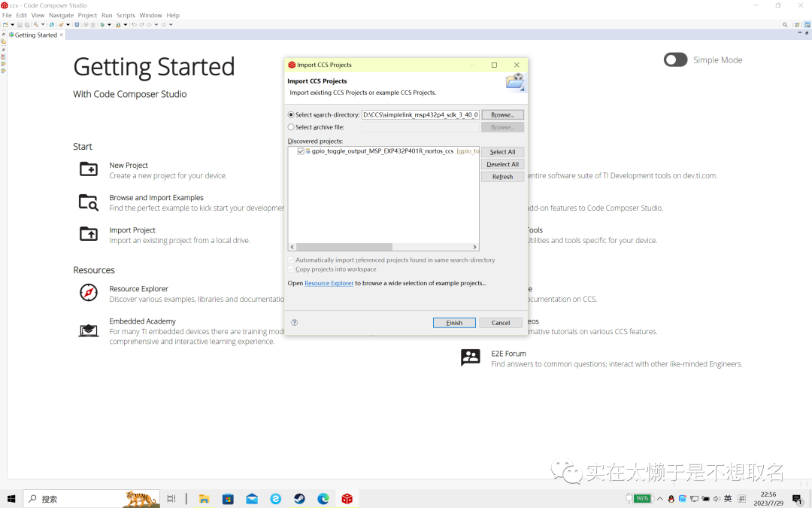
Task: Open the Resource Explorer link in dialog
Action: coord(329,284)
